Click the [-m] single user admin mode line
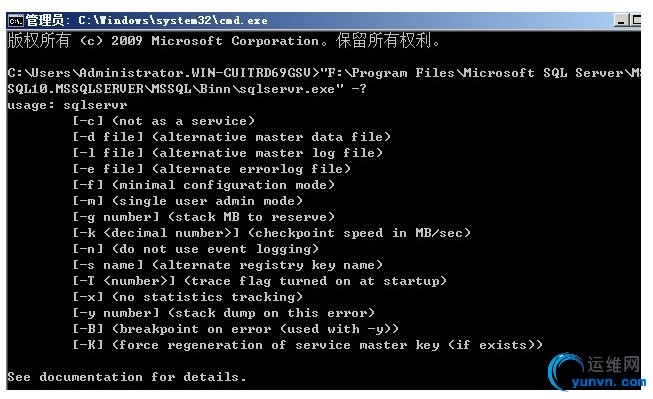Screen dimensions: 653x399 coord(188,201)
